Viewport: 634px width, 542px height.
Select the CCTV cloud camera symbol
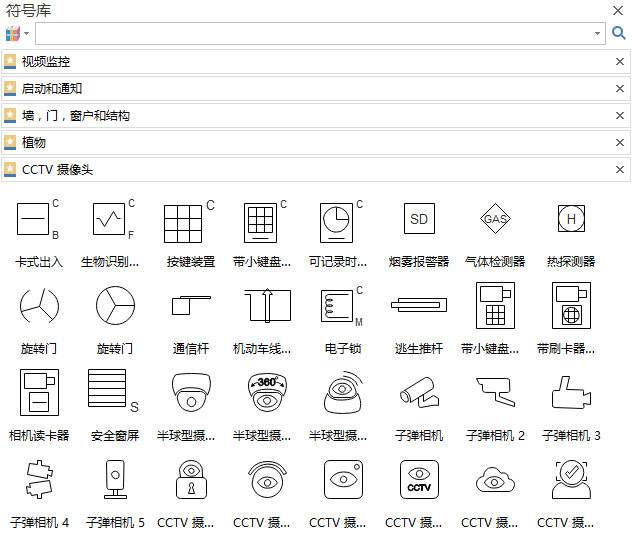click(x=495, y=480)
